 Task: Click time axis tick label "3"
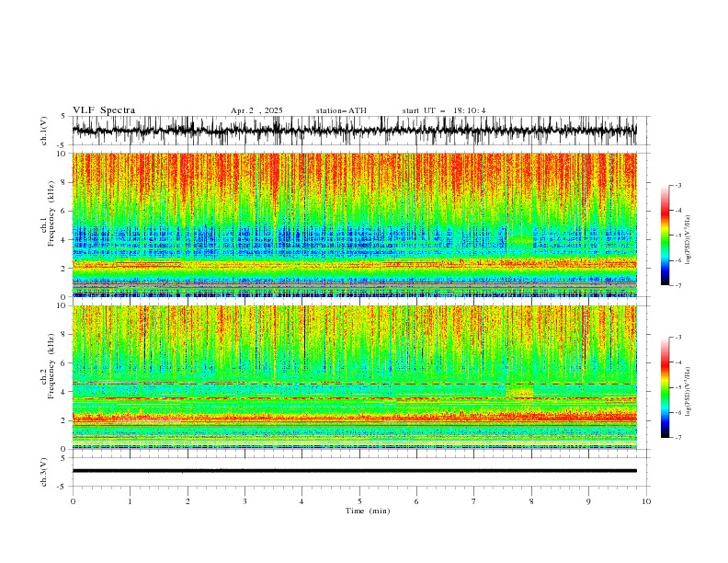point(245,501)
